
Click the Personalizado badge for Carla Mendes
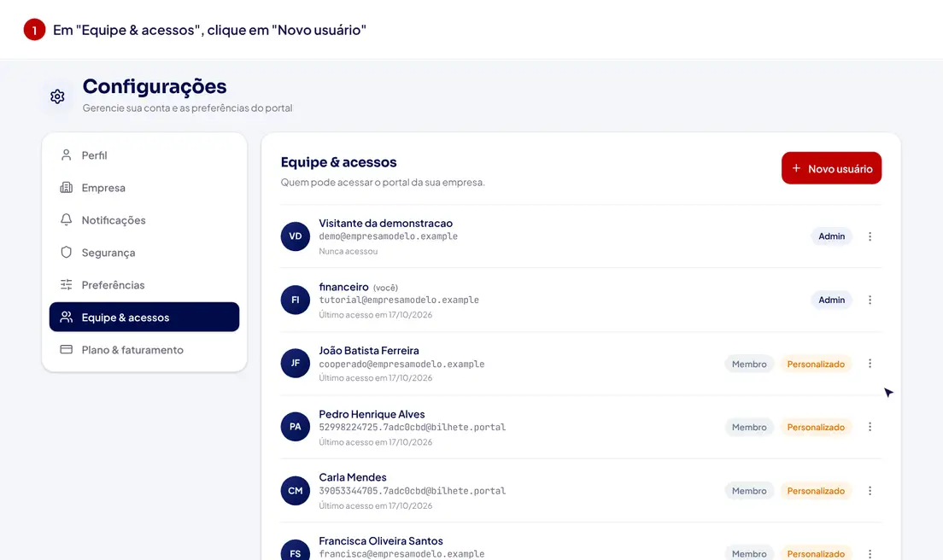tap(816, 491)
